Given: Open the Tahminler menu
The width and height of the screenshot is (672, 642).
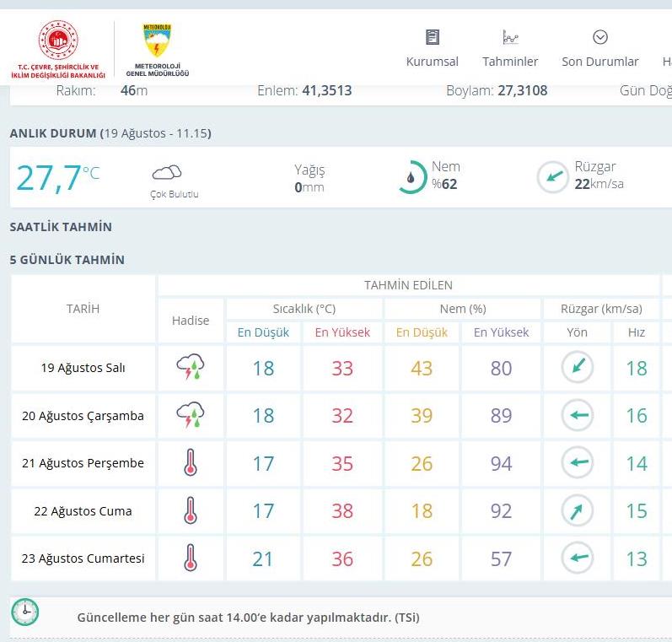Looking at the screenshot, I should pyautogui.click(x=510, y=48).
